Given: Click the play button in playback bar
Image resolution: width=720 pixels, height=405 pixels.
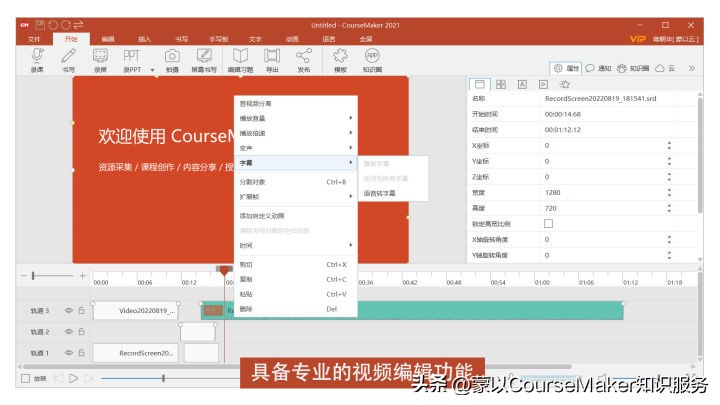Looking at the screenshot, I should pyautogui.click(x=73, y=378).
